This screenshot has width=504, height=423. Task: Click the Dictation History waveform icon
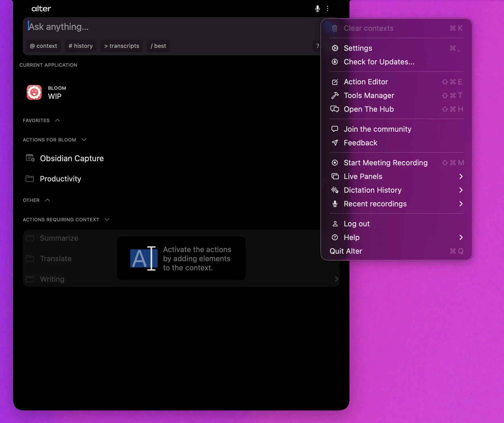tap(335, 190)
